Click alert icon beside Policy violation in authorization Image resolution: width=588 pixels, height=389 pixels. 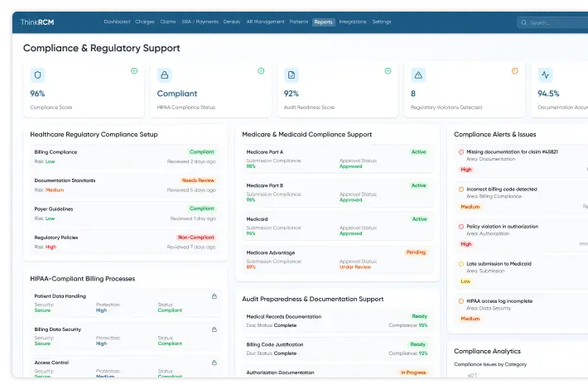[460, 226]
